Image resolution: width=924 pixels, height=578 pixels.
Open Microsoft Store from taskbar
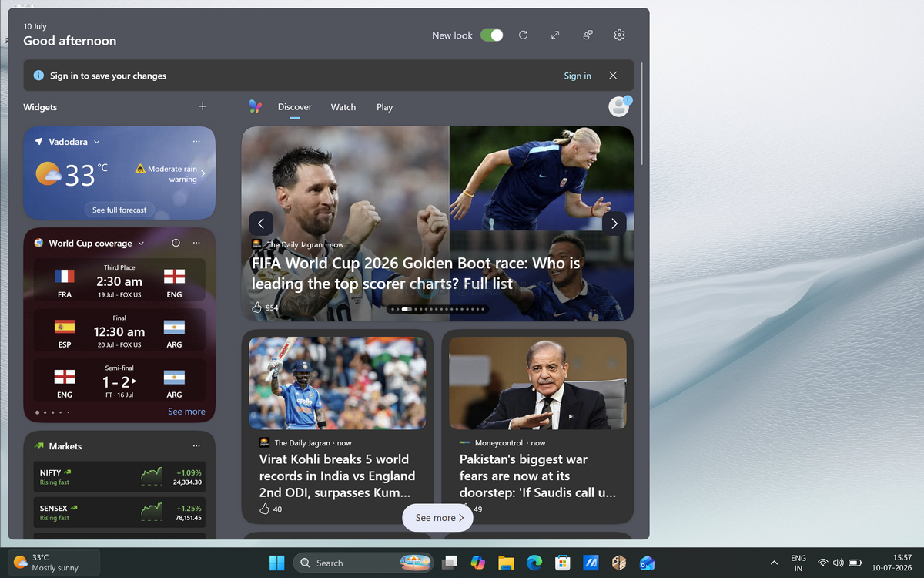click(x=563, y=563)
